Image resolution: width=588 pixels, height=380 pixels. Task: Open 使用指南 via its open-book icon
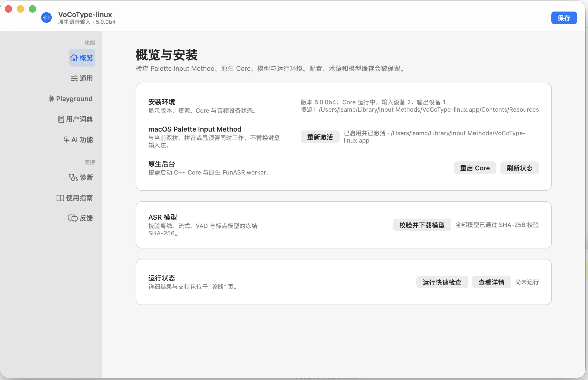[x=60, y=198]
